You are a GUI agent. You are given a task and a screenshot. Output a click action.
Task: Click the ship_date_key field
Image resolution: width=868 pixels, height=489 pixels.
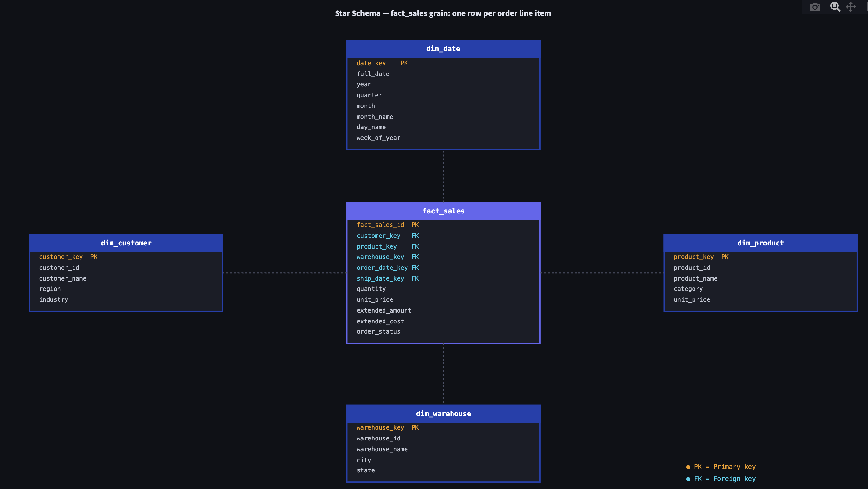[380, 278]
